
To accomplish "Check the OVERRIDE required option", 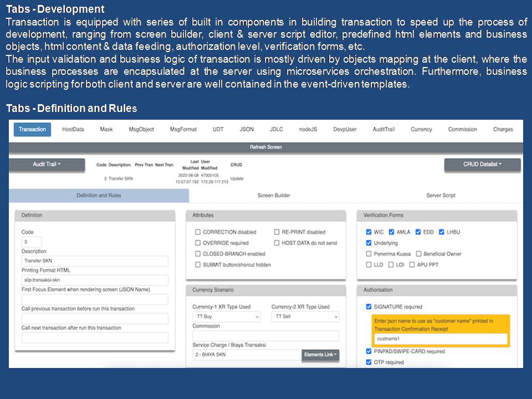I will (x=198, y=243).
